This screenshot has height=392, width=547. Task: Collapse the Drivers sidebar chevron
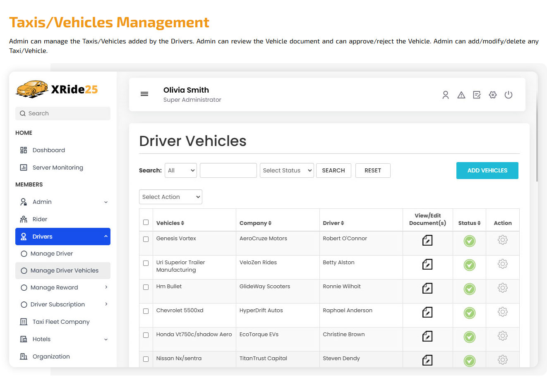coord(106,237)
